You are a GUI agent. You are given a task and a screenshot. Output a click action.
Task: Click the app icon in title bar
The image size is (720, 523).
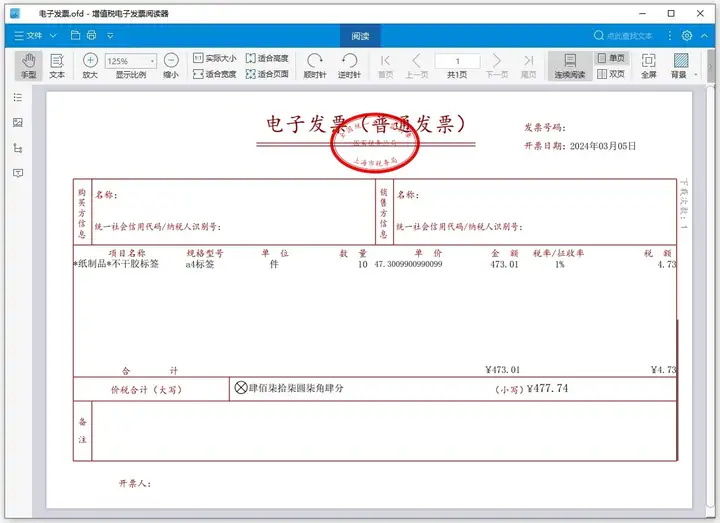pos(15,13)
